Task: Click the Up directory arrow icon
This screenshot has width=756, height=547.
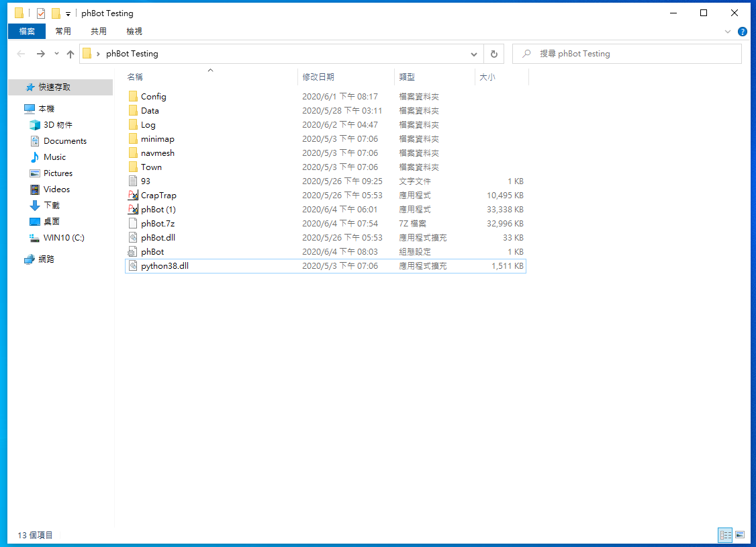Action: point(70,54)
